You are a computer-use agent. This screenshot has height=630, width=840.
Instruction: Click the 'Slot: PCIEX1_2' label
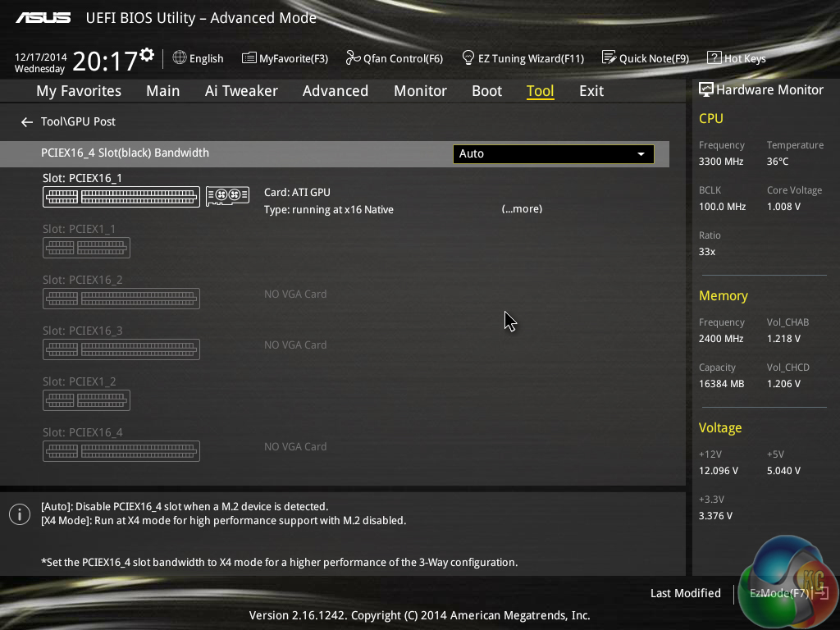pos(79,381)
